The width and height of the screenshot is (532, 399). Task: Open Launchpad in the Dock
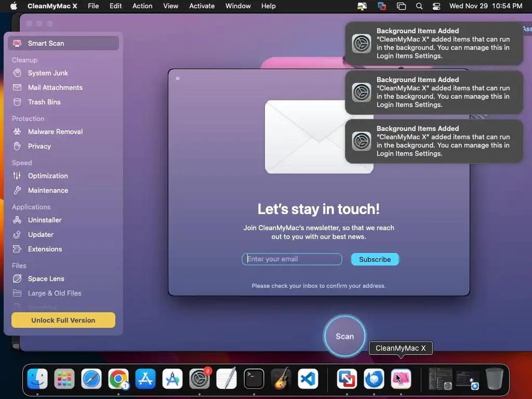pyautogui.click(x=64, y=379)
